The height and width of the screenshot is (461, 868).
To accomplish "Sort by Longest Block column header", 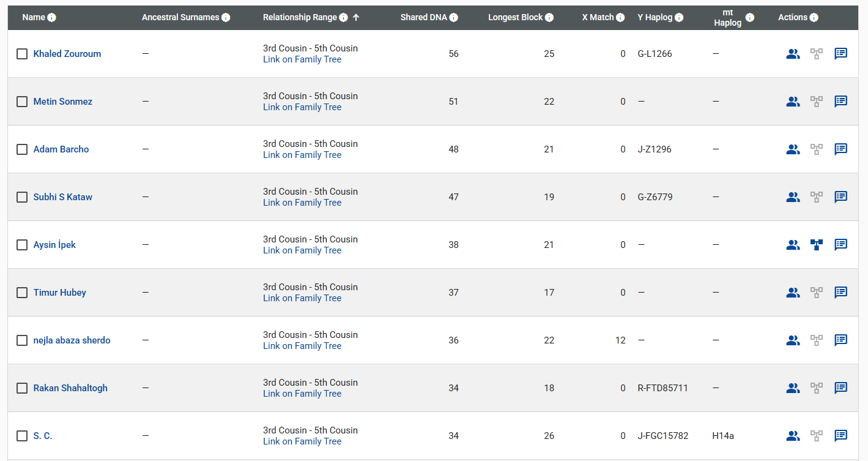I will click(515, 18).
